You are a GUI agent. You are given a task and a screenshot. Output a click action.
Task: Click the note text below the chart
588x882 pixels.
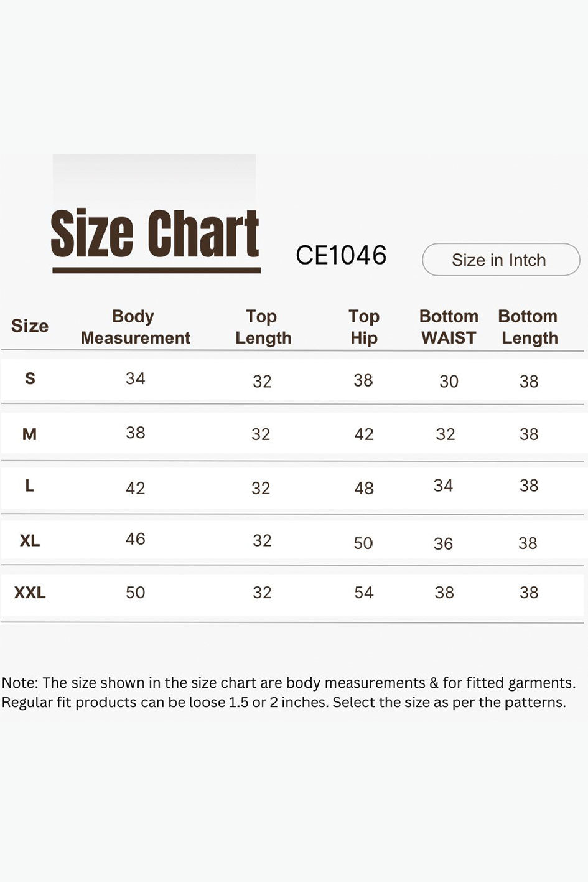click(x=289, y=692)
